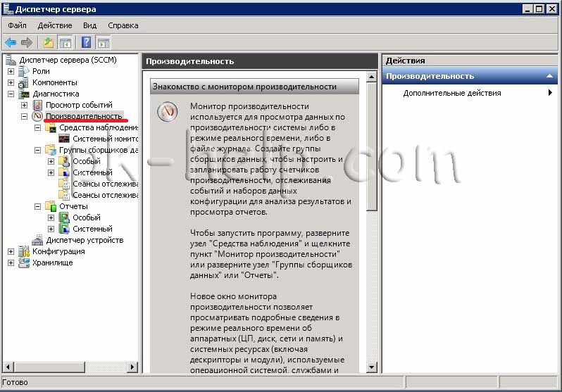The height and width of the screenshot is (392, 562).
Task: Click the blue Help question mark icon
Action: coord(87,42)
